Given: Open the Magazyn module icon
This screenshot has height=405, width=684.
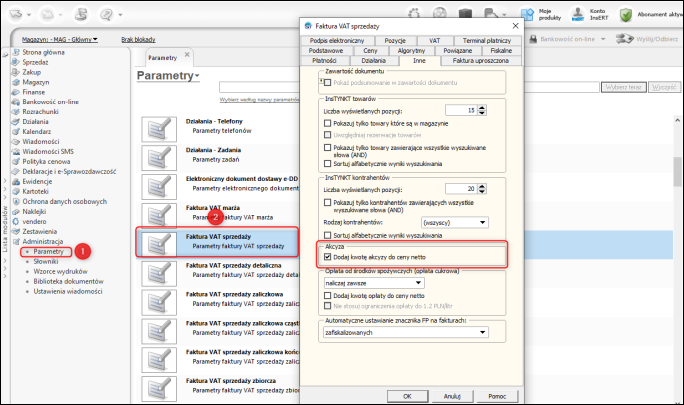Looking at the screenshot, I should [x=16, y=82].
